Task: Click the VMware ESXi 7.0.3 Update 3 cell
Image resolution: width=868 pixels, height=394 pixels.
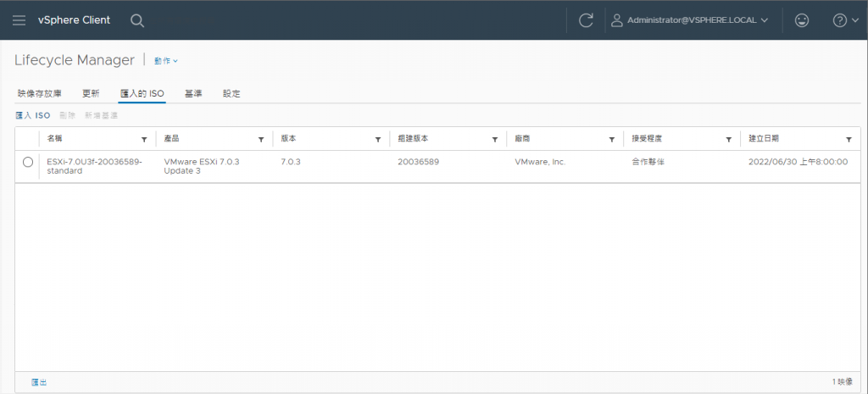Action: point(202,167)
